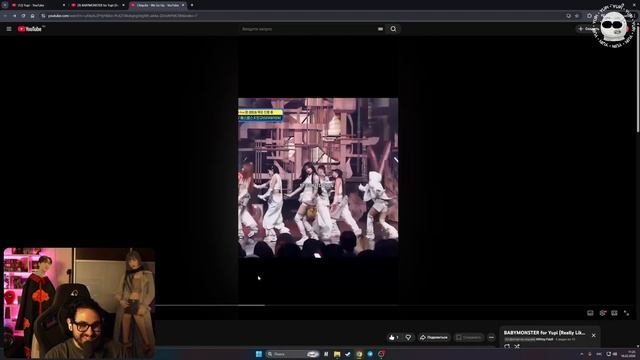Open the BABYMONSTER for Yupi playlist title
The height and width of the screenshot is (360, 640).
pos(544,333)
